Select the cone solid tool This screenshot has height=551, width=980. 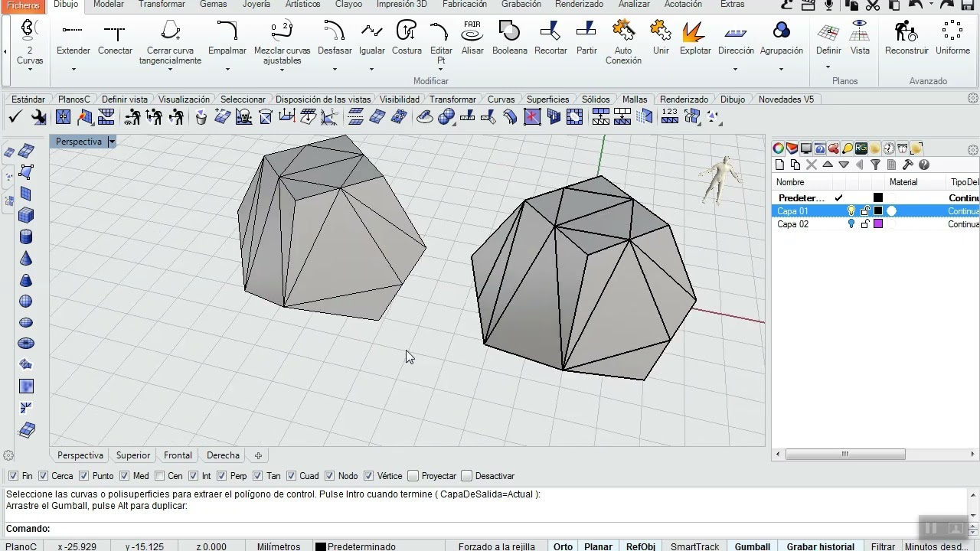[x=26, y=258]
